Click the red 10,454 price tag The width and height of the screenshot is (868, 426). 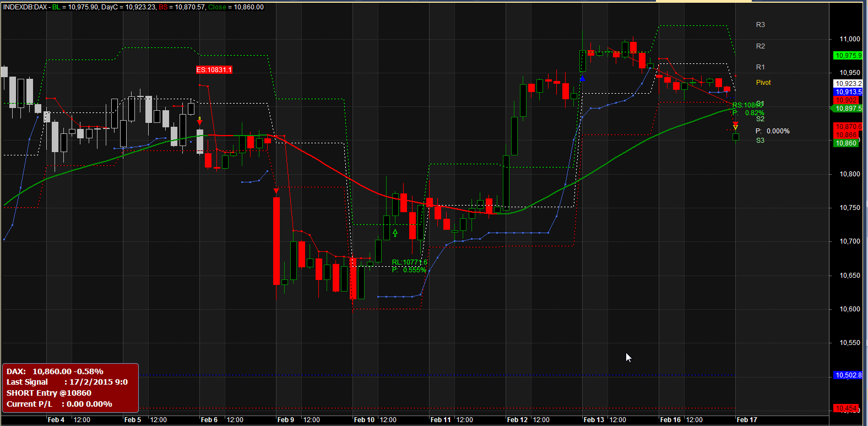pyautogui.click(x=846, y=408)
